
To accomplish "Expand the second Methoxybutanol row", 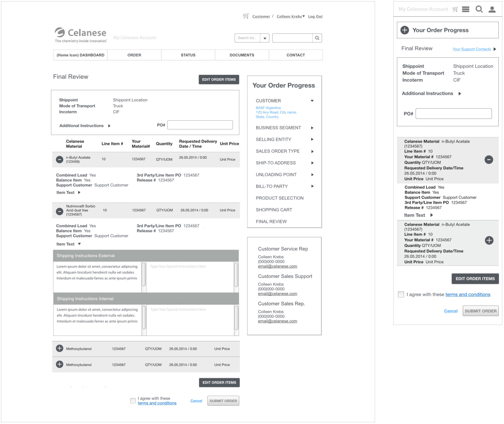I will click(59, 364).
